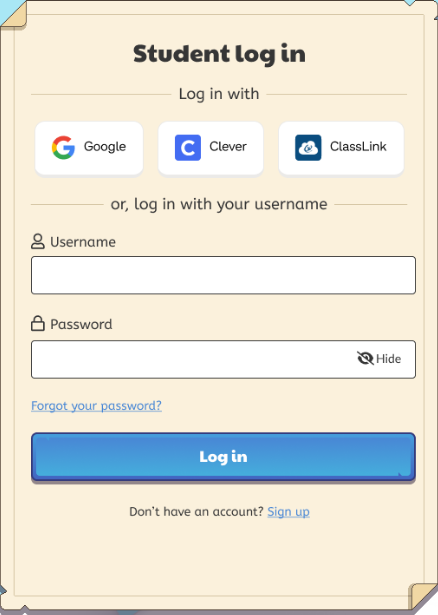
Task: Click the folded page corner at top-left
Action: 14,15
